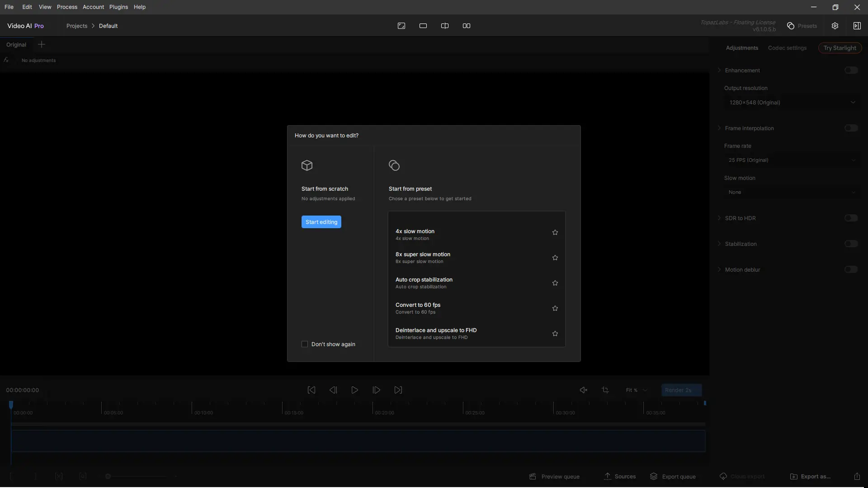Click the crop tool icon
Screen dimensions: 868x488
(x=605, y=390)
